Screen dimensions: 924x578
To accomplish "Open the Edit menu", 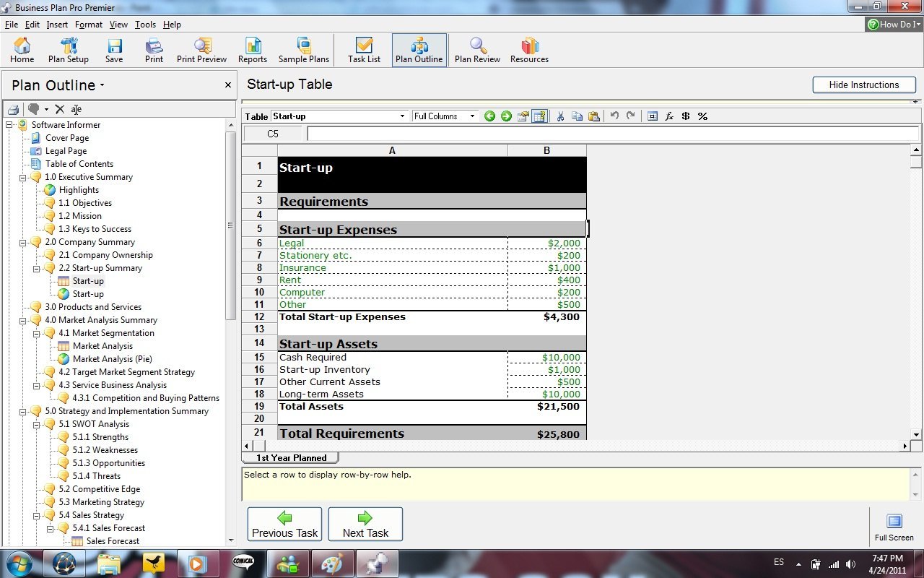I will 32,25.
